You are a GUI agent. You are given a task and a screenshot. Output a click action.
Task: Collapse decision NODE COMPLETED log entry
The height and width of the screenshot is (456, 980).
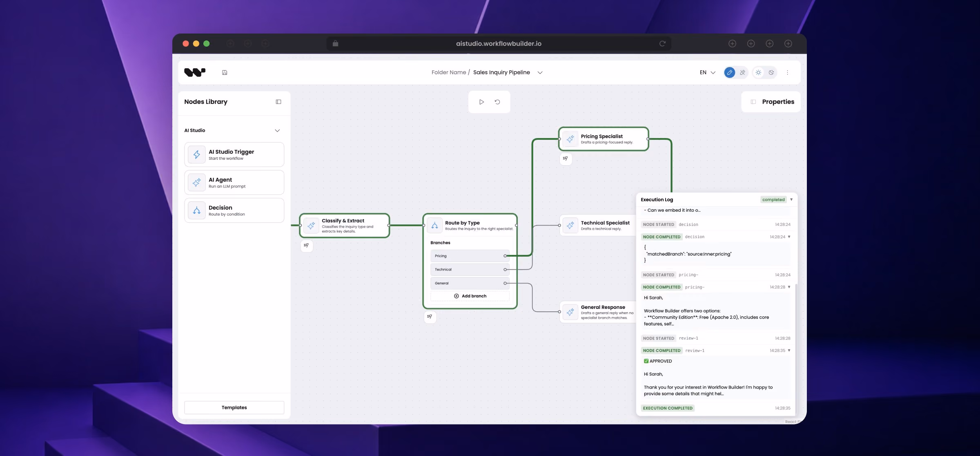point(789,237)
